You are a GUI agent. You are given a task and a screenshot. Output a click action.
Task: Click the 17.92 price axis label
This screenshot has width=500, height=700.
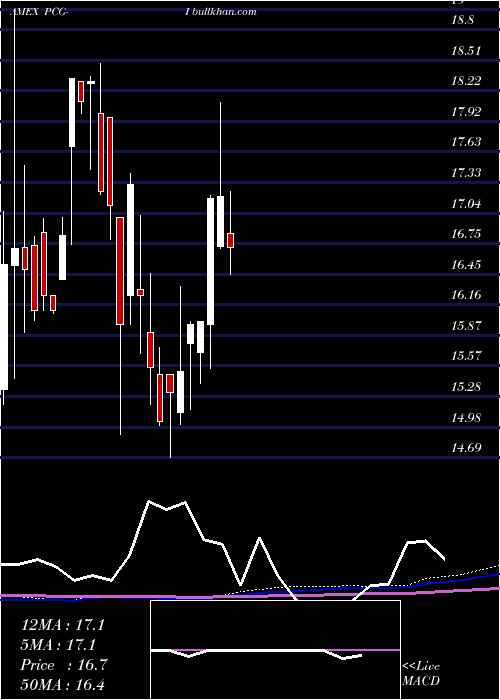click(466, 112)
